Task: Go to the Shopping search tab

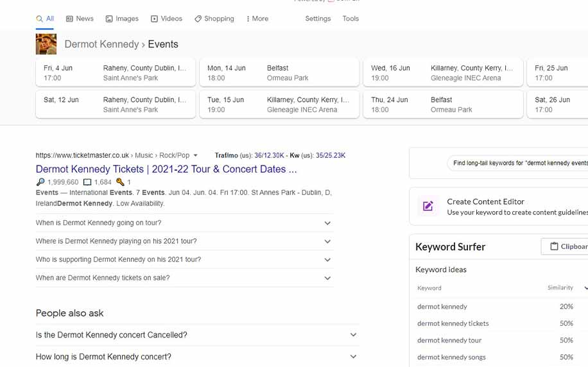Action: [214, 19]
